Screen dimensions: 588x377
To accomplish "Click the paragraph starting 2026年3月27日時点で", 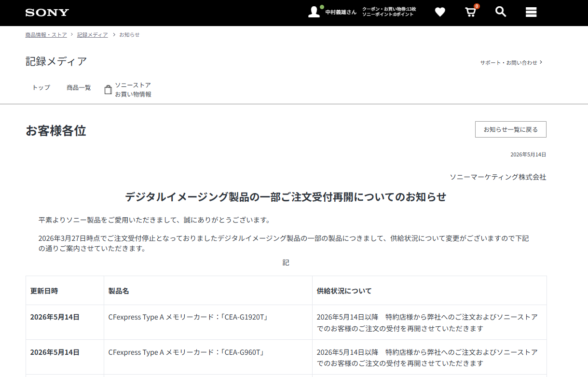I will [x=284, y=244].
